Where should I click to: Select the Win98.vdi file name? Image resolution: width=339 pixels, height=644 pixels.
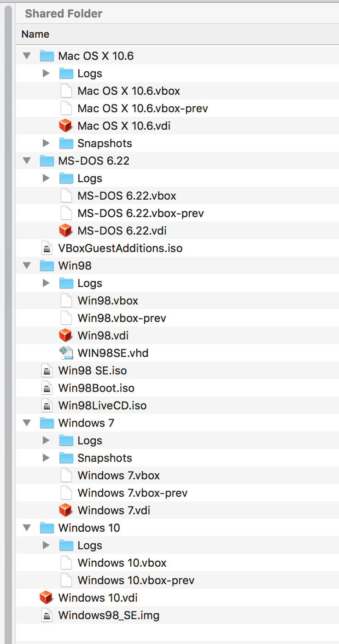tap(103, 336)
